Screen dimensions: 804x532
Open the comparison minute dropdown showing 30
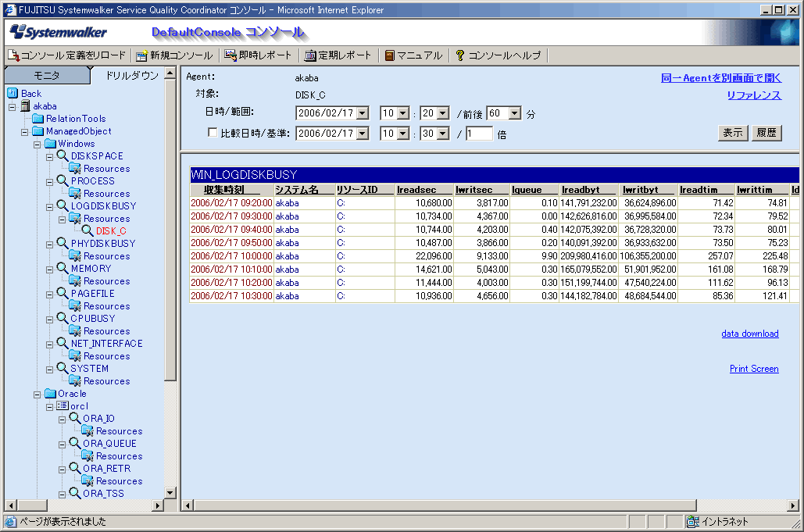pyautogui.click(x=444, y=134)
